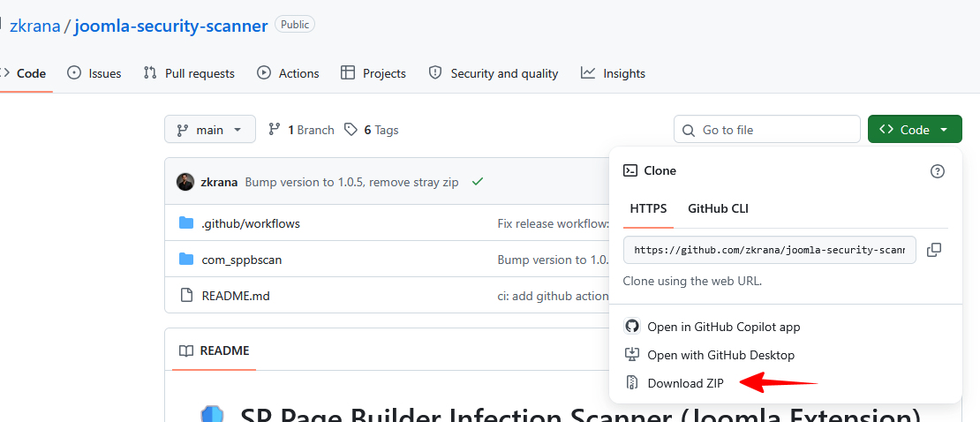The width and height of the screenshot is (980, 422).
Task: Select the HTTPS clone tab
Action: (x=648, y=209)
